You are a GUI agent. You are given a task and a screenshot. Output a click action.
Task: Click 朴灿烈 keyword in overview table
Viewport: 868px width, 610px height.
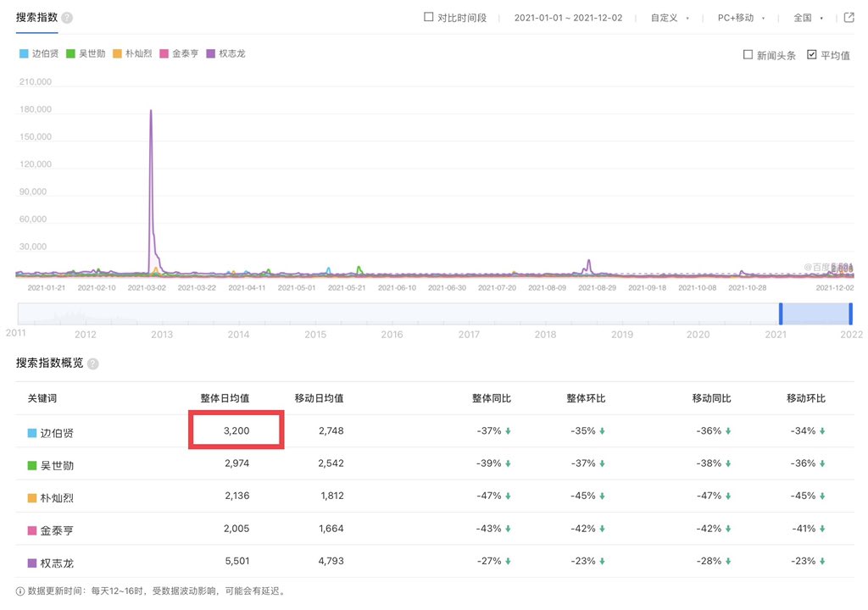click(57, 497)
